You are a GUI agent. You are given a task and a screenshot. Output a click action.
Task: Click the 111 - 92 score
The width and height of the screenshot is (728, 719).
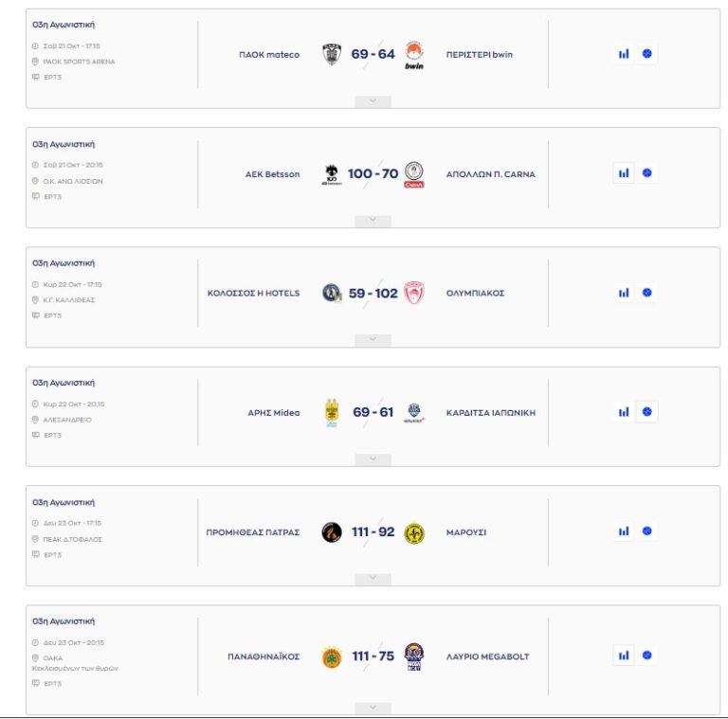[x=373, y=532]
